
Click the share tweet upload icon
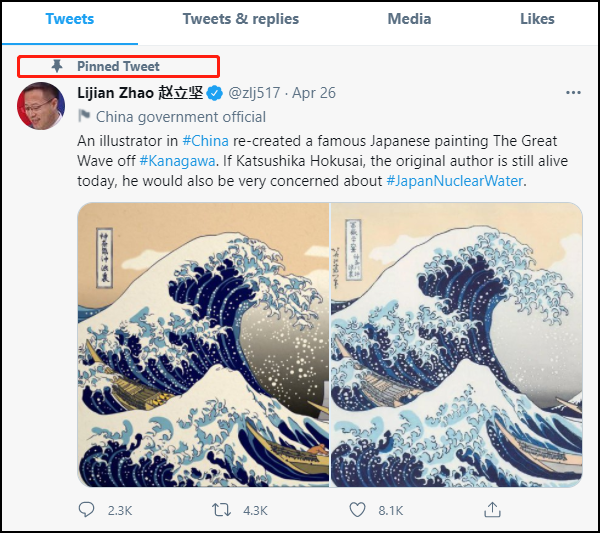491,510
